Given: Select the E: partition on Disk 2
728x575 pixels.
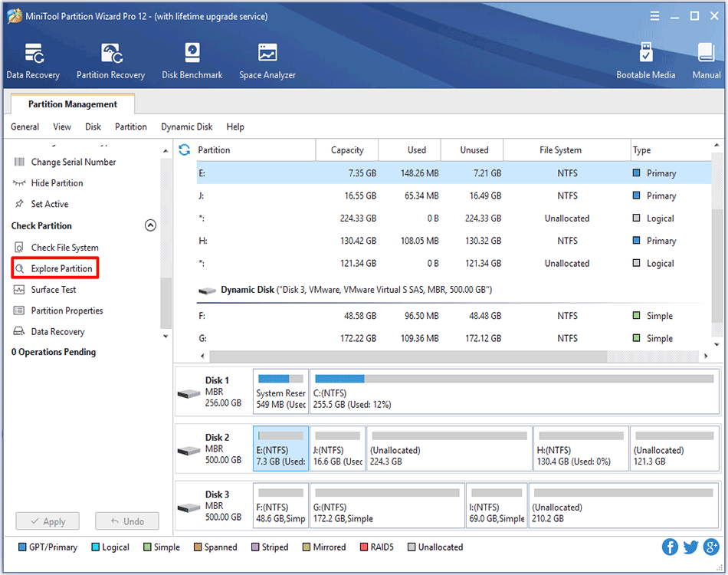Looking at the screenshot, I should (x=280, y=449).
